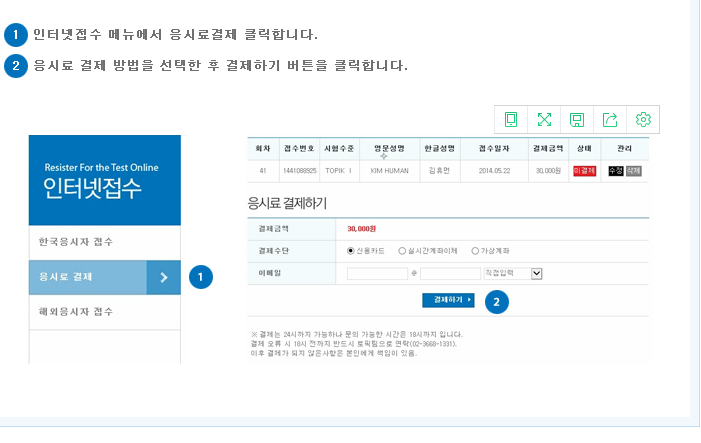Screen dimensions: 701x443
Task: Click the gray 삭제 delete button
Action: [633, 171]
